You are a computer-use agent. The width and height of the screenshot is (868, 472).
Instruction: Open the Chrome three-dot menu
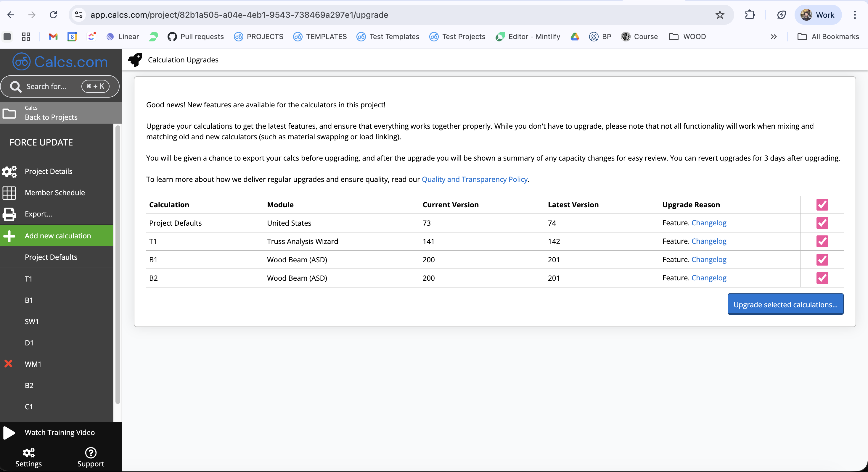[854, 15]
